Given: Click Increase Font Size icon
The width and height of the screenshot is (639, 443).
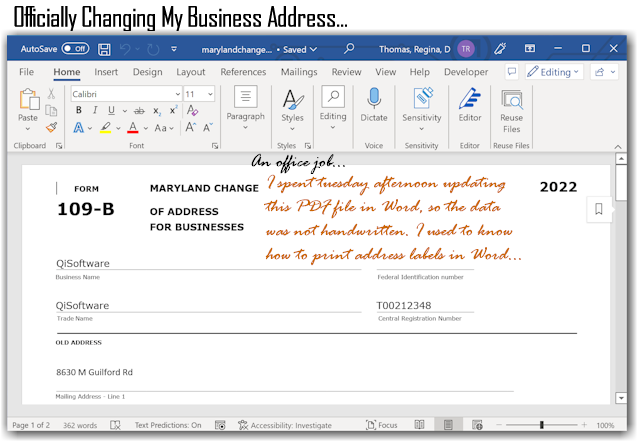Looking at the screenshot, I should pyautogui.click(x=191, y=128).
